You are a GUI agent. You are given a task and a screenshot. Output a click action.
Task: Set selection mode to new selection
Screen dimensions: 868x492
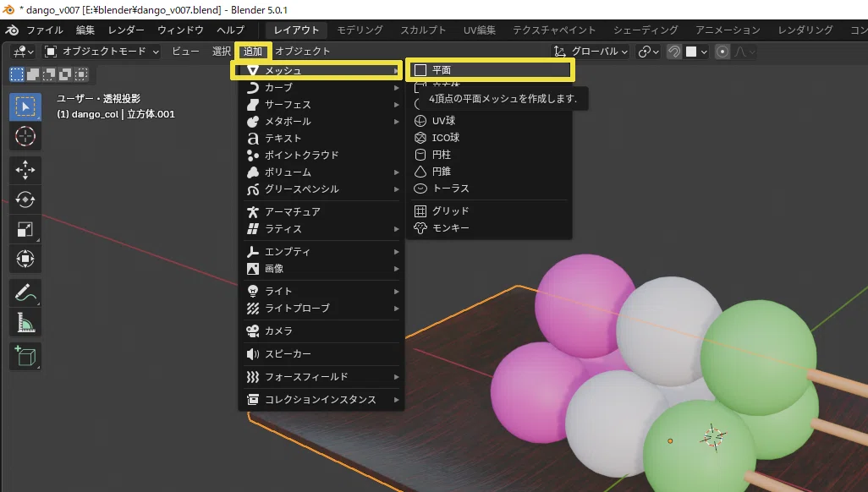pyautogui.click(x=17, y=74)
